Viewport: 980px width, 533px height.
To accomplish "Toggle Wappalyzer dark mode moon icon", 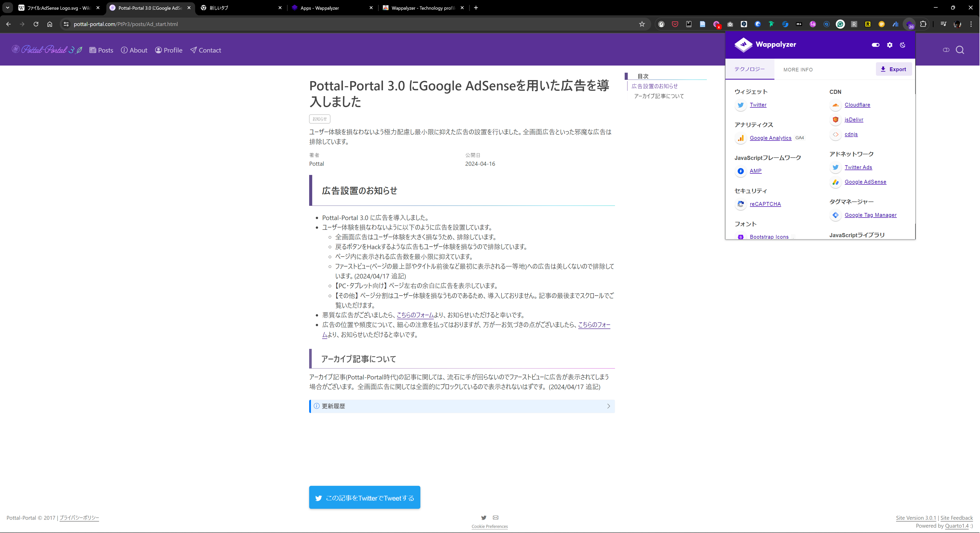I will (x=903, y=45).
